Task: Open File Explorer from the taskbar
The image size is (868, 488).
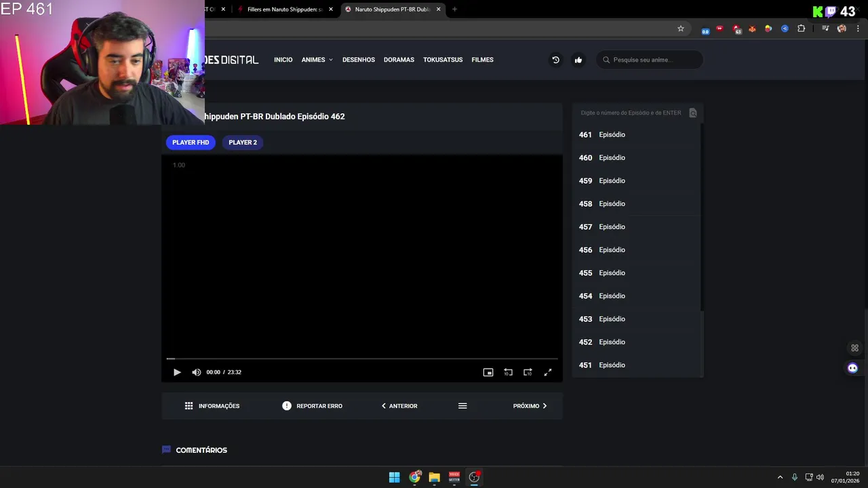Action: (434, 477)
